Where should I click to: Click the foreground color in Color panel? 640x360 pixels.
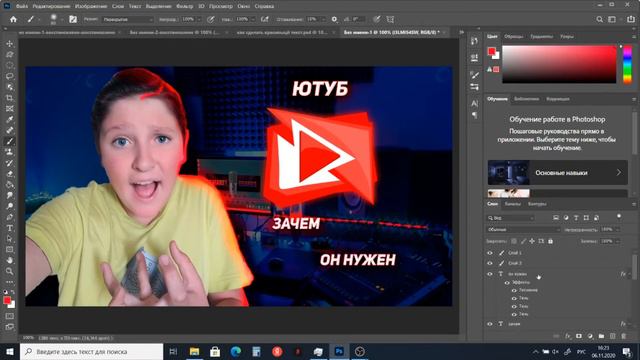point(491,51)
